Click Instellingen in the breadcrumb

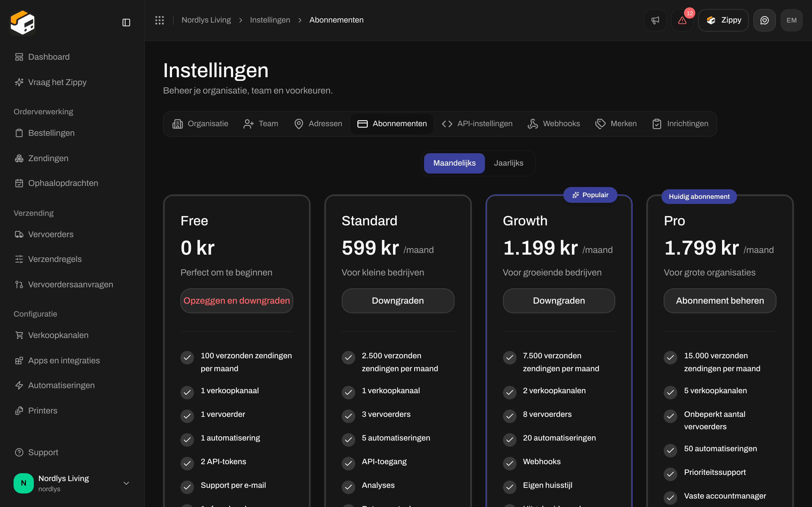[270, 20]
